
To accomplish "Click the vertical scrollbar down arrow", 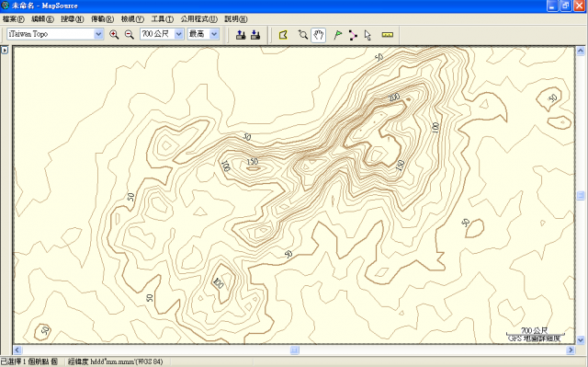I will pyautogui.click(x=581, y=340).
